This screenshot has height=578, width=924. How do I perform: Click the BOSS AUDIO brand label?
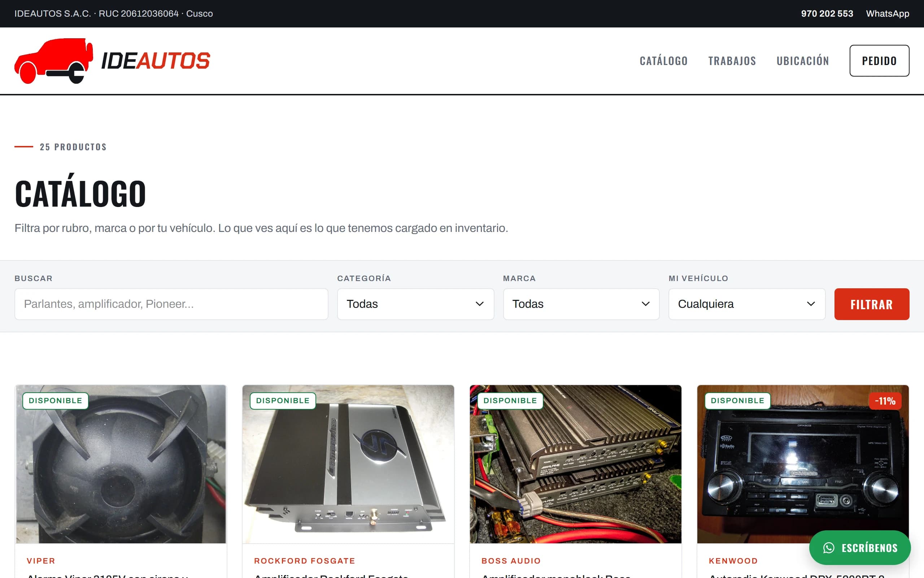511,561
